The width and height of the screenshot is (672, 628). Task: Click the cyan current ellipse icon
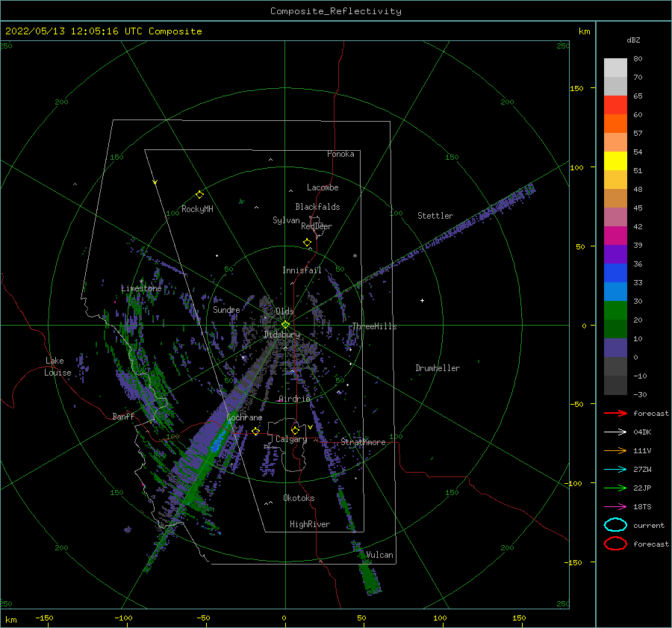coord(615,525)
